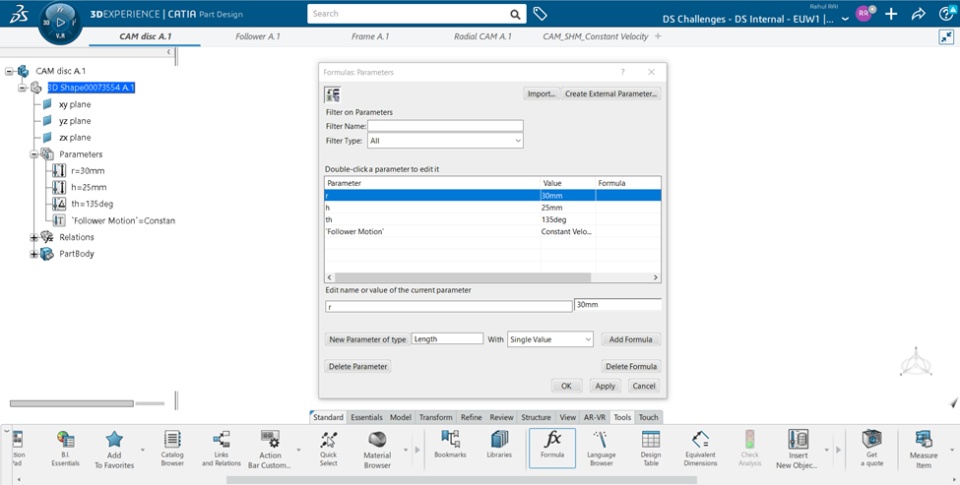Click the Filter Name input field
The width and height of the screenshot is (960, 485).
(445, 126)
